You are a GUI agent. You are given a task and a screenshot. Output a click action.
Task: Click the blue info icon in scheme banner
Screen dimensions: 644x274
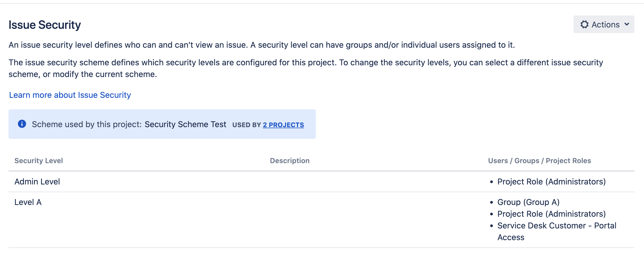(22, 124)
